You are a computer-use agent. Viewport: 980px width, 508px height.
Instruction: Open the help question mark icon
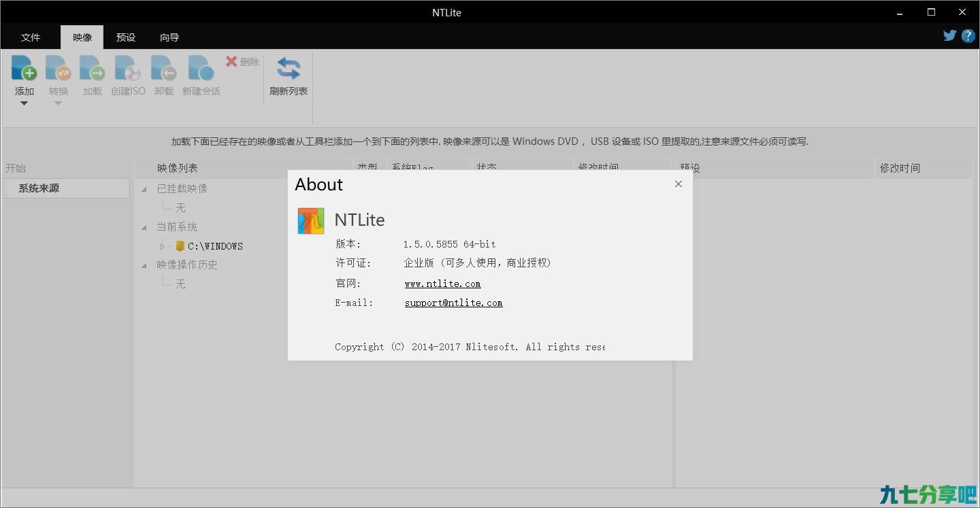coord(968,36)
